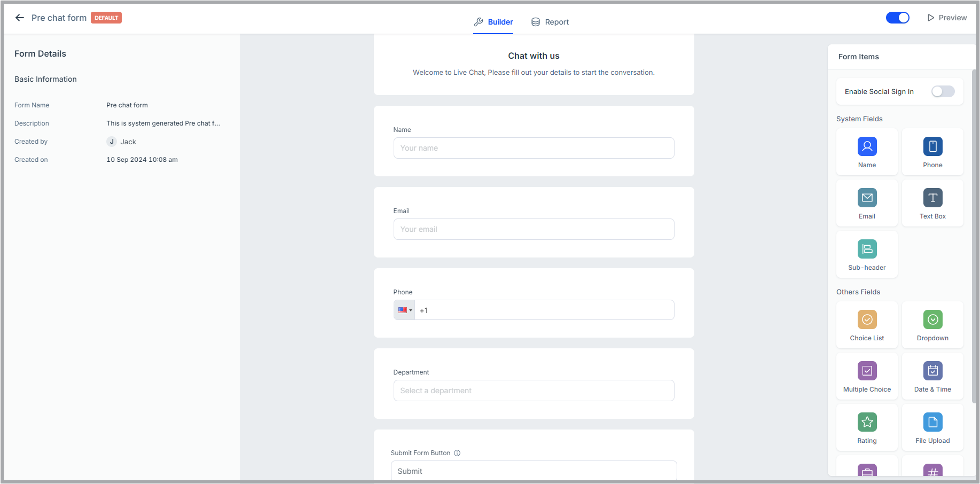Add a Sub-header item to the form

click(867, 254)
